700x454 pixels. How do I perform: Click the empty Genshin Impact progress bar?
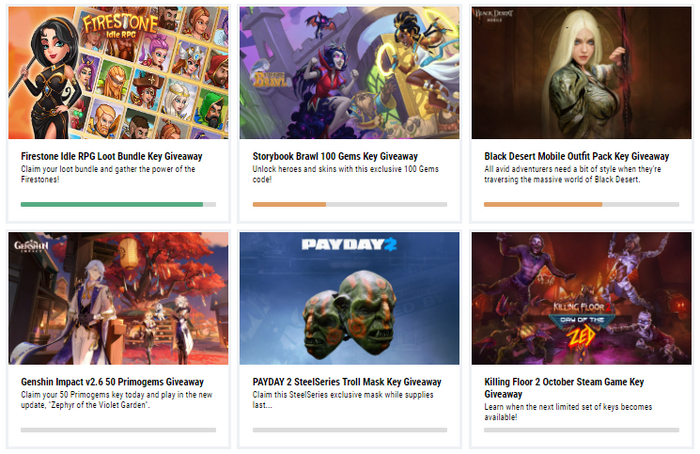point(118,430)
